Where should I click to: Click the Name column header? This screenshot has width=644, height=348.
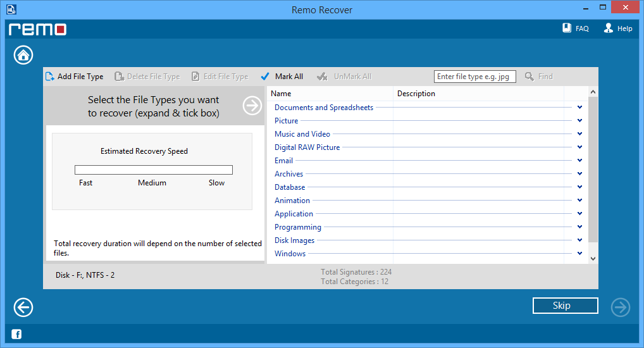pos(281,93)
